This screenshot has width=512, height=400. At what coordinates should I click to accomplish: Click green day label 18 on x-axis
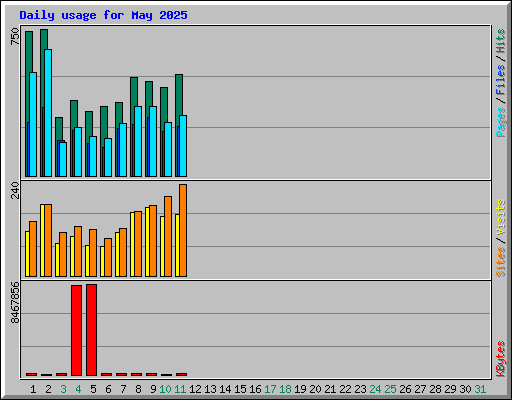pos(285,389)
